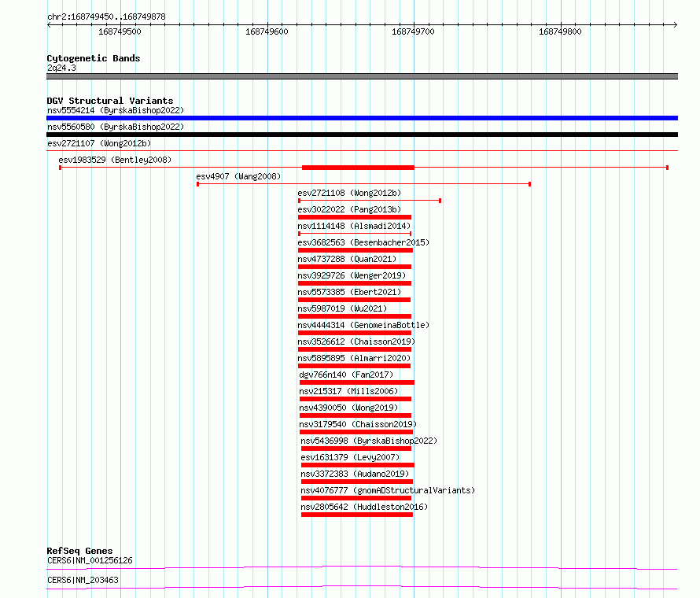The height and width of the screenshot is (598, 700).
Task: Select the gray 2q24.3 cytogenetic band bar
Action: click(x=362, y=76)
